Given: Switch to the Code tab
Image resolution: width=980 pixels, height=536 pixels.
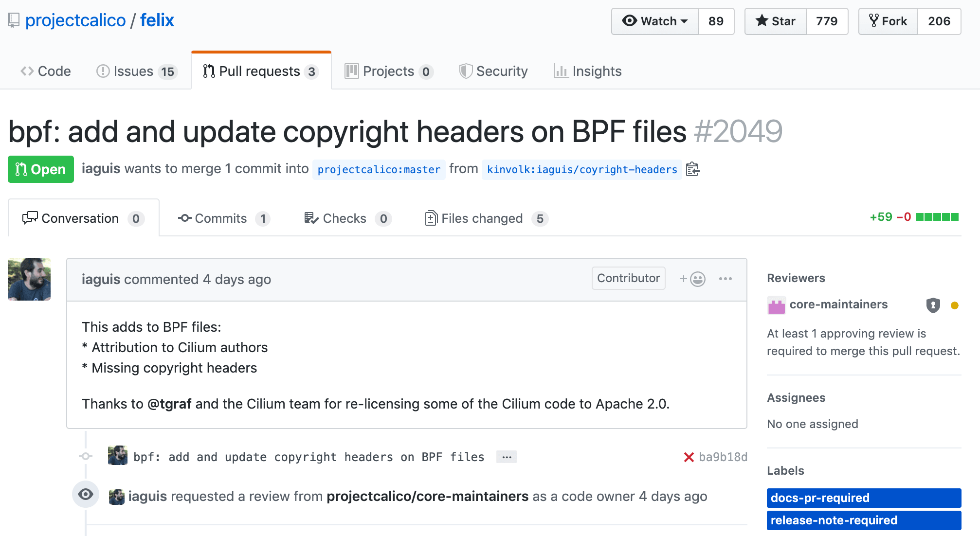Looking at the screenshot, I should tap(46, 71).
